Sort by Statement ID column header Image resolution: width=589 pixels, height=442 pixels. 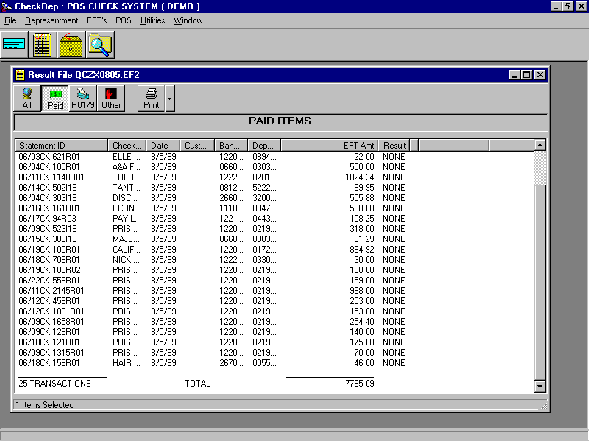[61, 145]
